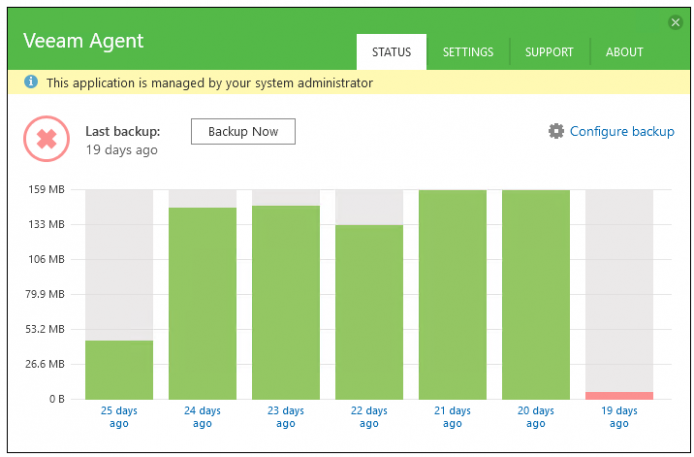Open the About tab
The height and width of the screenshot is (457, 694).
click(624, 52)
